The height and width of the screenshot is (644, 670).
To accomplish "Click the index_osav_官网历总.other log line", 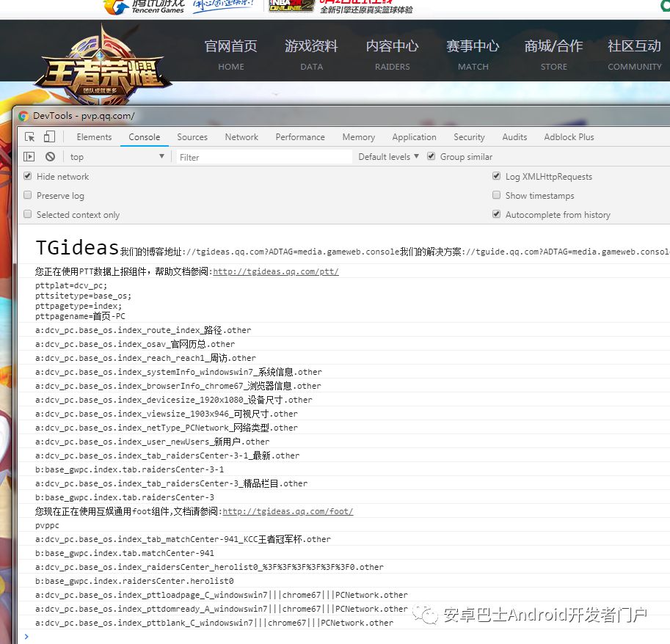I will pyautogui.click(x=135, y=344).
